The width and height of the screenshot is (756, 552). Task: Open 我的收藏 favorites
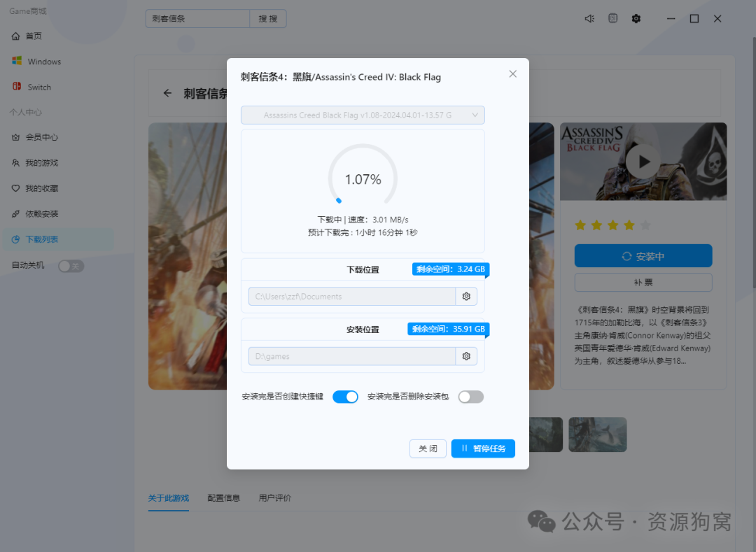[x=35, y=188]
